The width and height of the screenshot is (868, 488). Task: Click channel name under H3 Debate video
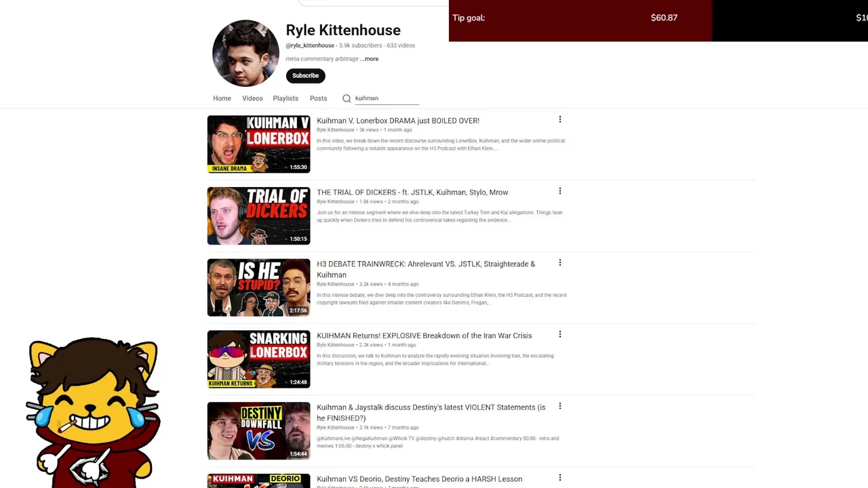pos(336,285)
